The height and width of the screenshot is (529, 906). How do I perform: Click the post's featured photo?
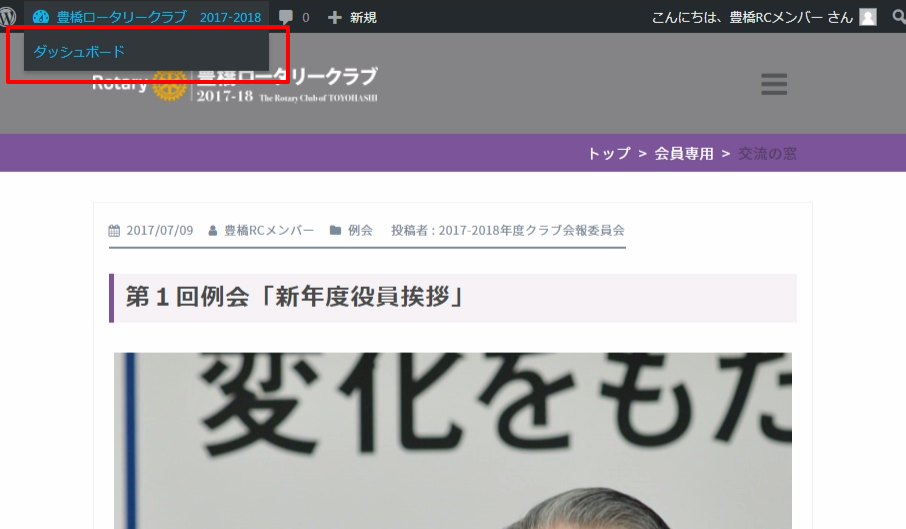pos(452,440)
